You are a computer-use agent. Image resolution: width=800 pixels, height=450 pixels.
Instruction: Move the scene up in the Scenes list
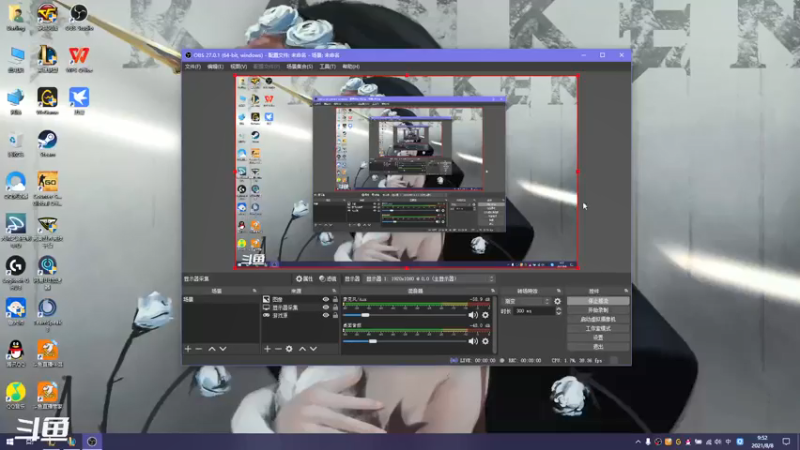pos(212,349)
